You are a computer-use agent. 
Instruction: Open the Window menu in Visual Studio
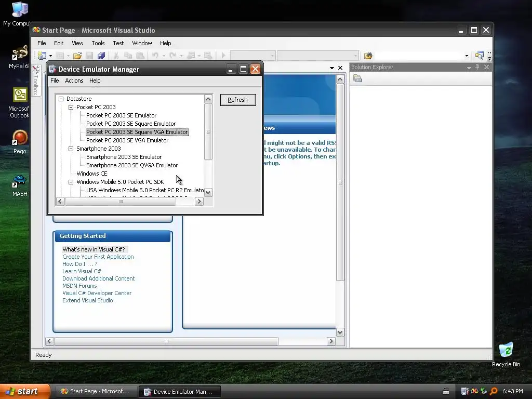tap(142, 43)
